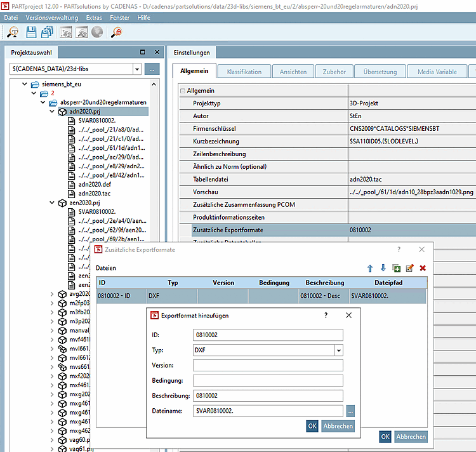The width and height of the screenshot is (476, 452).
Task: Open the Typ dropdown showing DXF
Action: click(x=338, y=350)
